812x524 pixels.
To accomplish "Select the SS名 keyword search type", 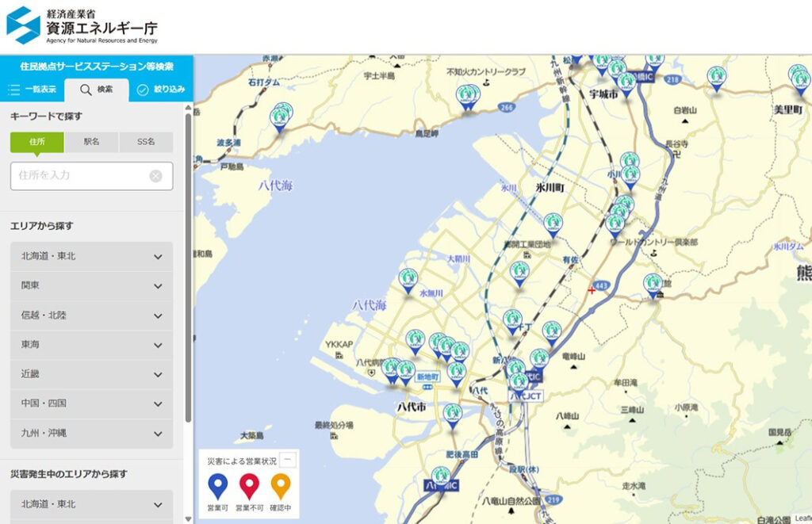I will [146, 142].
